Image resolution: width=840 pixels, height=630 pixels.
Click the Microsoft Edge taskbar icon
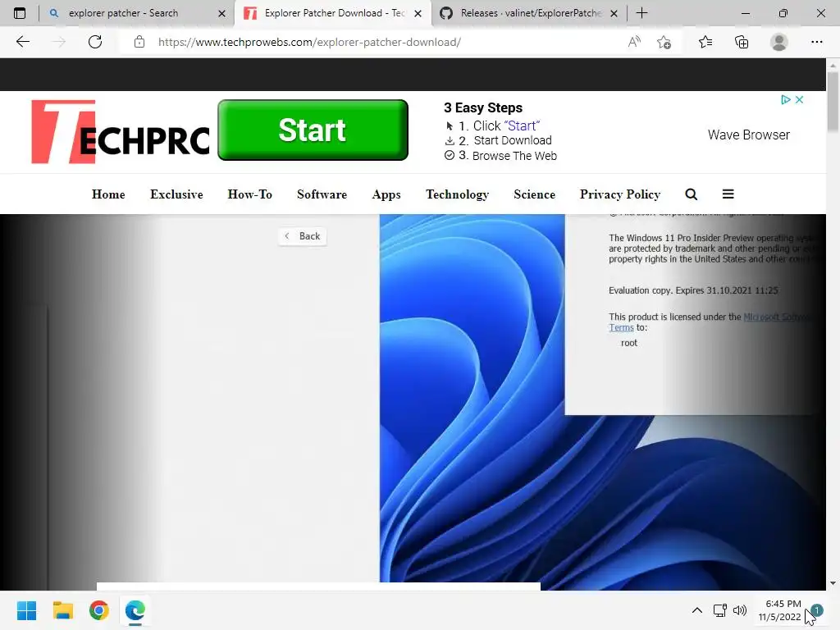click(x=135, y=610)
